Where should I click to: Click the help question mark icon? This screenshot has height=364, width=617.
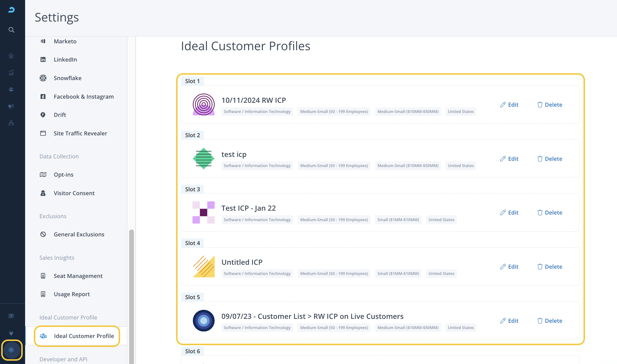(x=11, y=316)
